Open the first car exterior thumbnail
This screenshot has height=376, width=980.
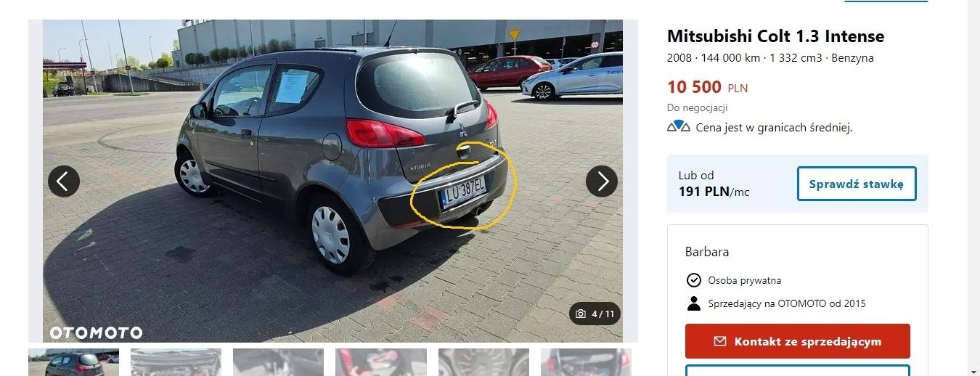(x=73, y=362)
